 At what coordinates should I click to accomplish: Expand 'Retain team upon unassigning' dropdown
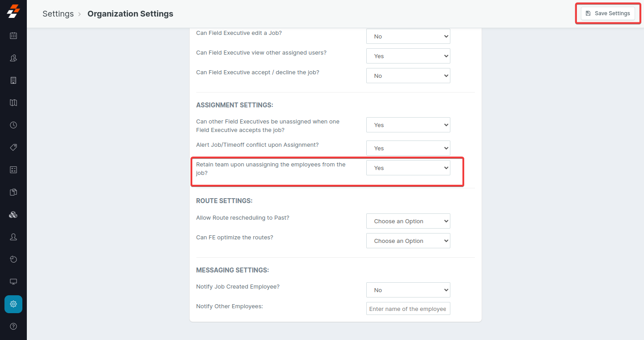pyautogui.click(x=408, y=168)
